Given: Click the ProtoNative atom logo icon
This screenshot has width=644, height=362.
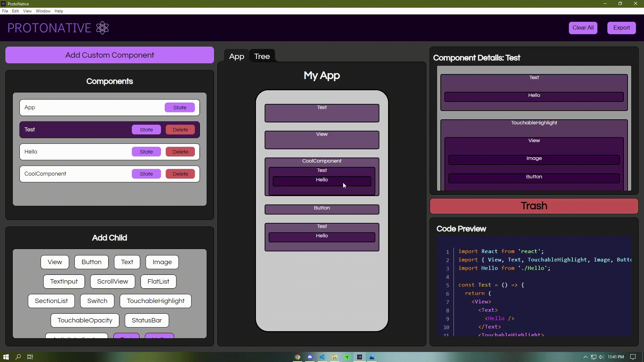Looking at the screenshot, I should [x=102, y=28].
